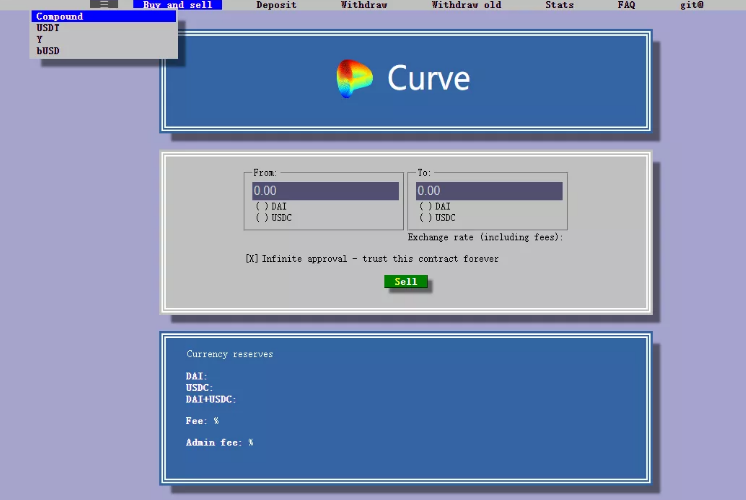Click the DAI: reserves line

point(196,376)
